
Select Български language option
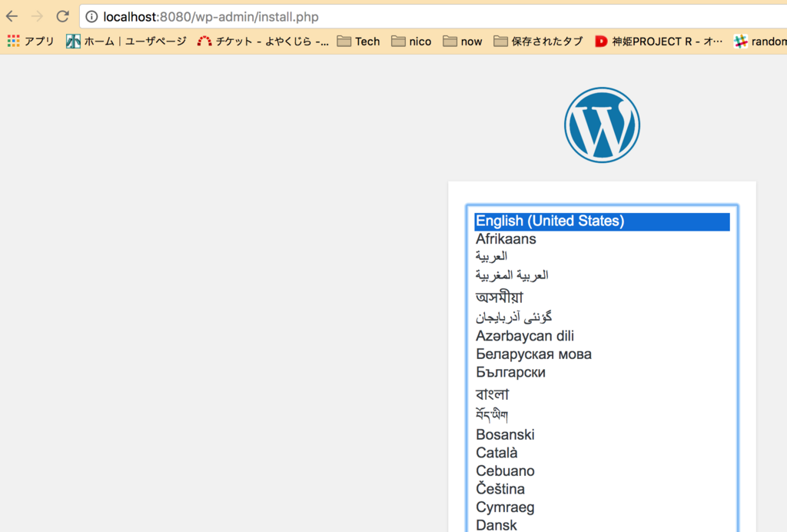pos(602,372)
